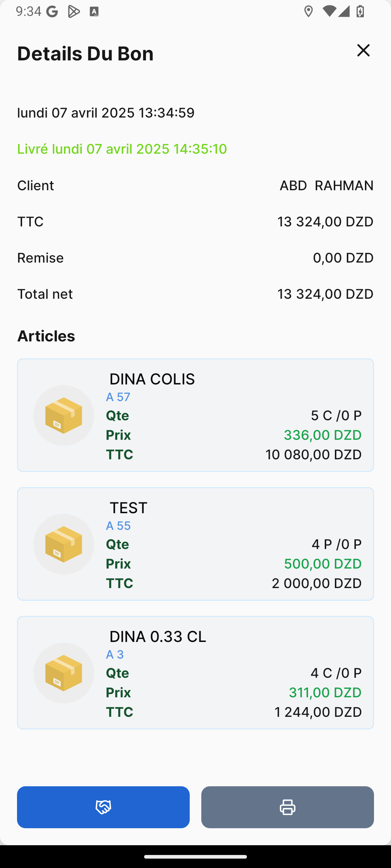Image resolution: width=391 pixels, height=868 pixels.
Task: Tap the 500,00 DZD price value
Action: click(x=323, y=564)
